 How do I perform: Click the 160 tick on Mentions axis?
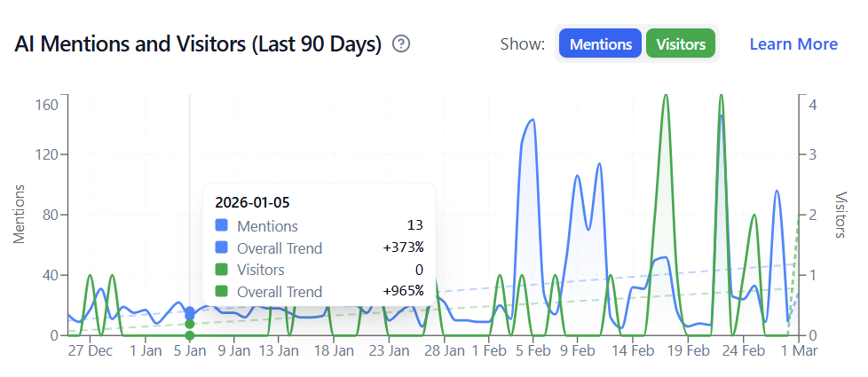[x=46, y=105]
